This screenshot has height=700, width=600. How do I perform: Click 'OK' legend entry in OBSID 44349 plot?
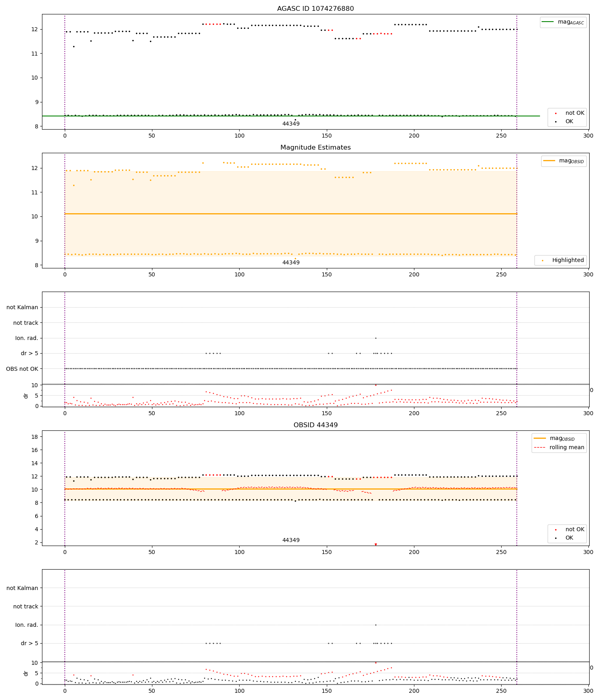tap(563, 538)
